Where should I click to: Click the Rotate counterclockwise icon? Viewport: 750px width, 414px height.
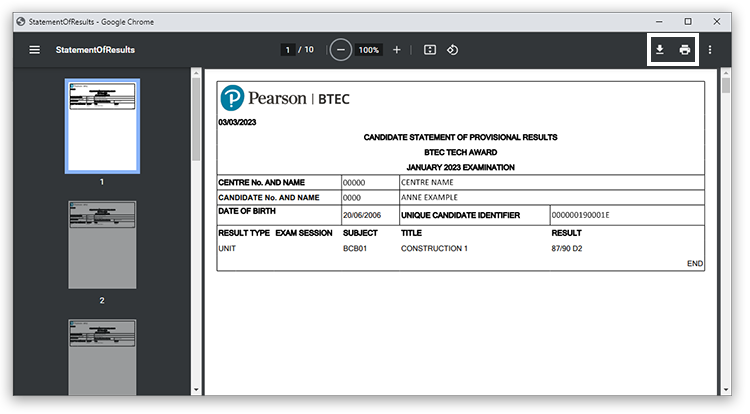coord(452,50)
